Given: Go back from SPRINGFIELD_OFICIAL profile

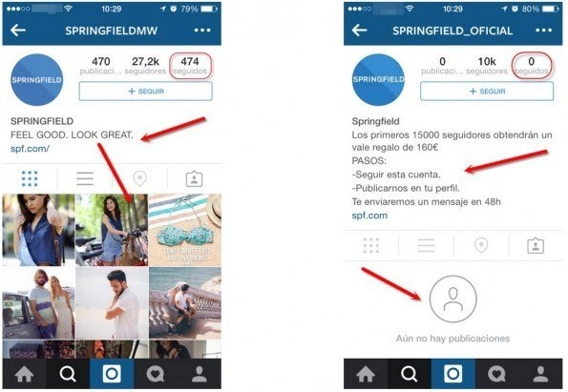Looking at the screenshot, I should point(359,31).
